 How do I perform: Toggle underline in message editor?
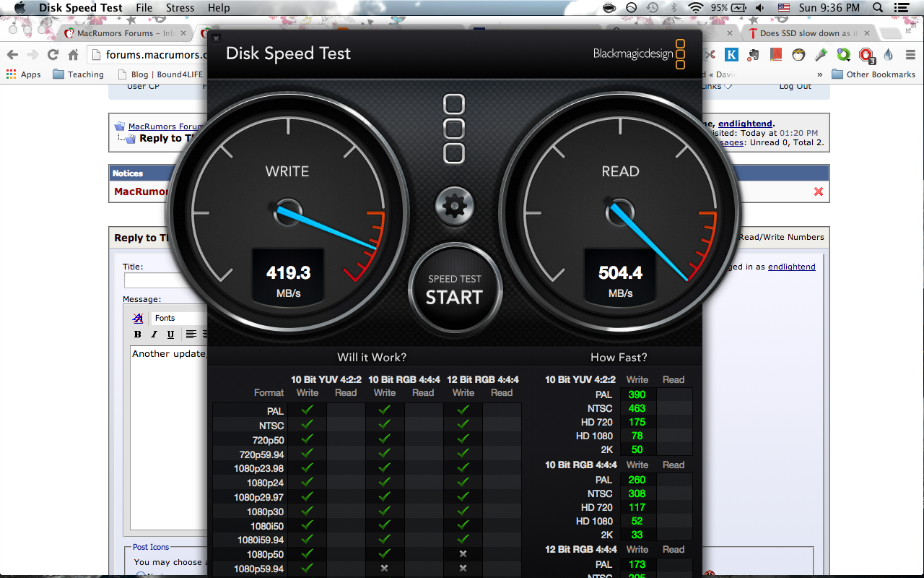tap(170, 335)
